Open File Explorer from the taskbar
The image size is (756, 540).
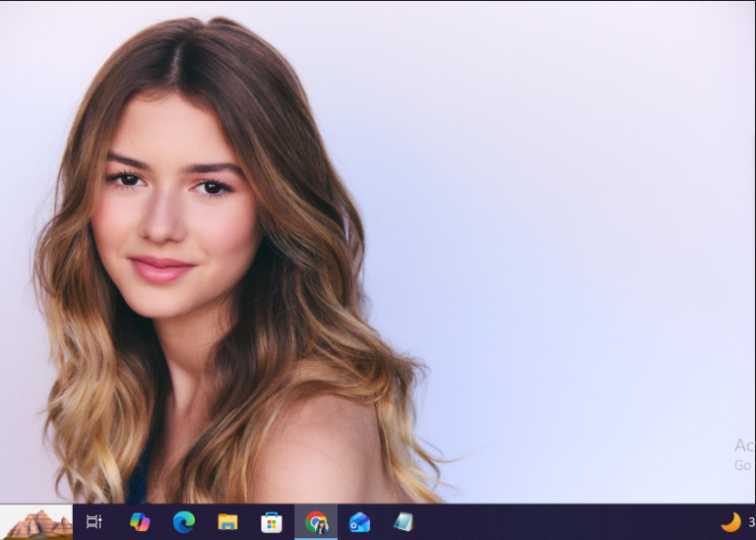(x=227, y=522)
